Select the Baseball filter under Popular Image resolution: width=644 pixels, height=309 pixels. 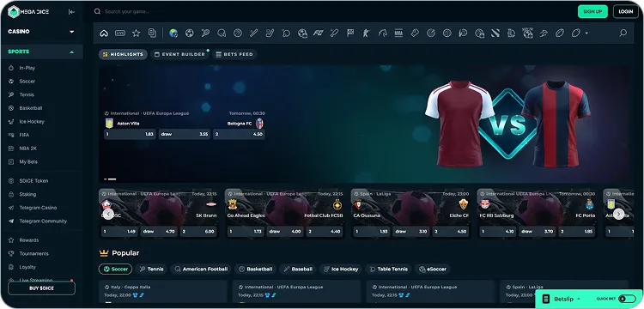tap(298, 270)
